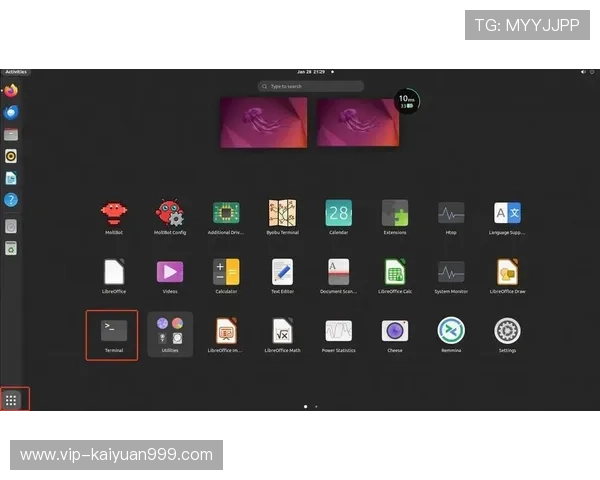Open the system menu via volume icon
The width and height of the screenshot is (600, 480).
[x=583, y=72]
